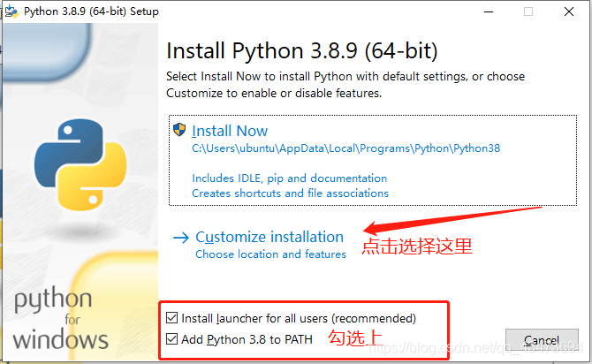592x364 pixels.
Task: Click Includes IDLE, pip and documentation text
Action: pos(289,178)
